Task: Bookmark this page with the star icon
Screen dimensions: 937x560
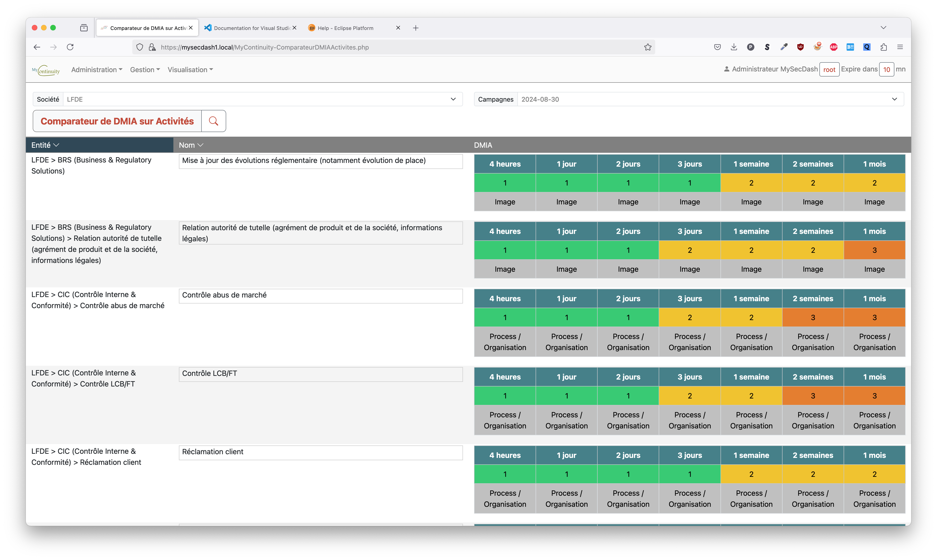Action: 648,47
